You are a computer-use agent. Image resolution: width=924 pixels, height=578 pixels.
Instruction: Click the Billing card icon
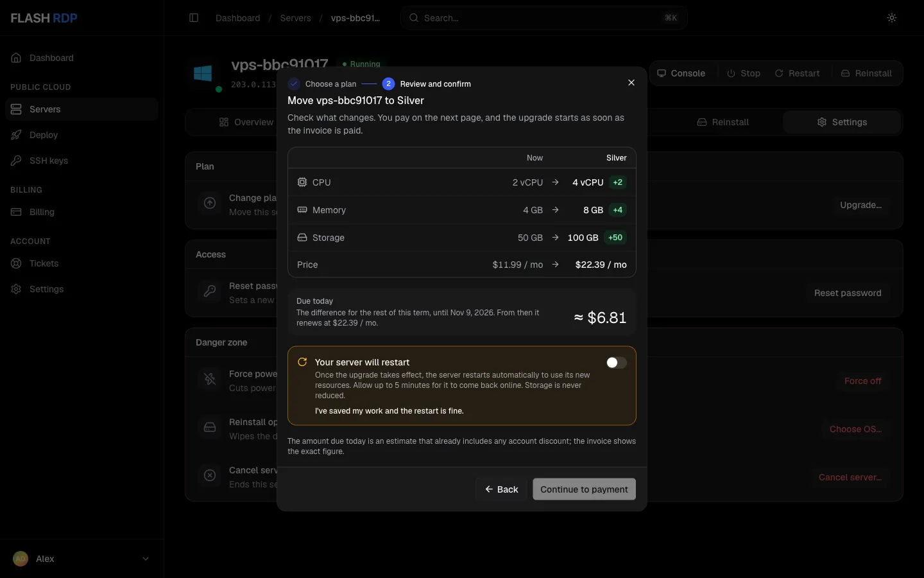pos(16,212)
